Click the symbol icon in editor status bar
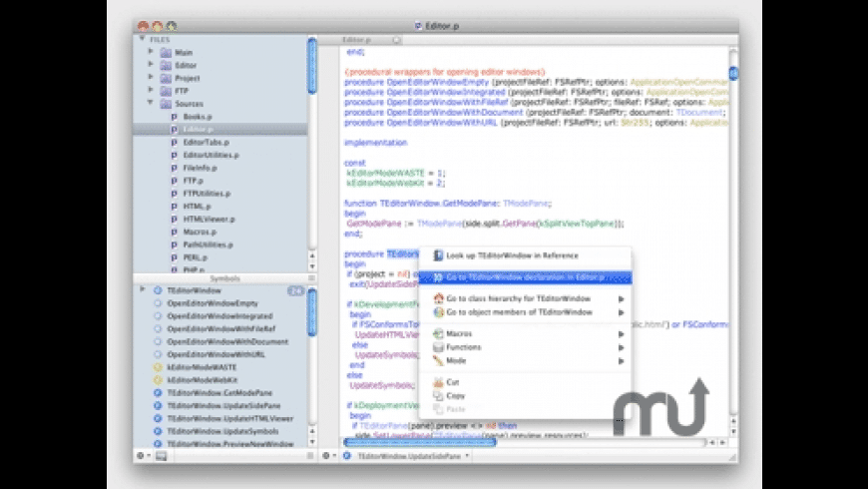 click(x=347, y=456)
